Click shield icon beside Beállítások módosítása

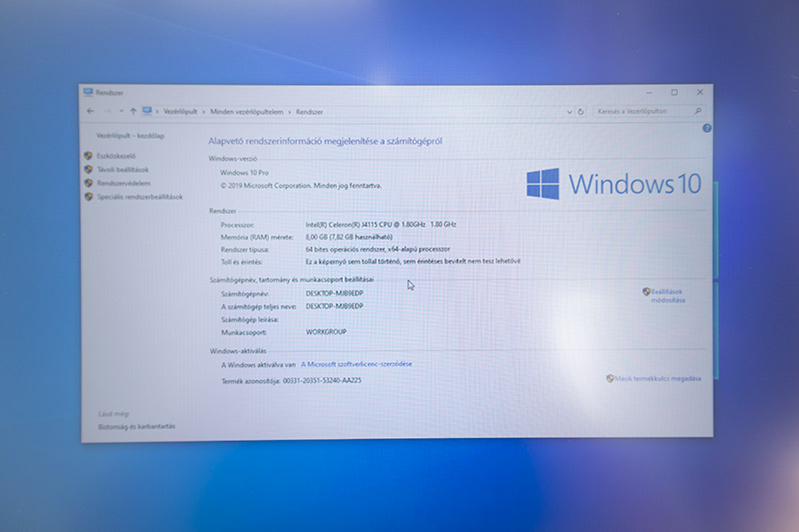pyautogui.click(x=646, y=291)
